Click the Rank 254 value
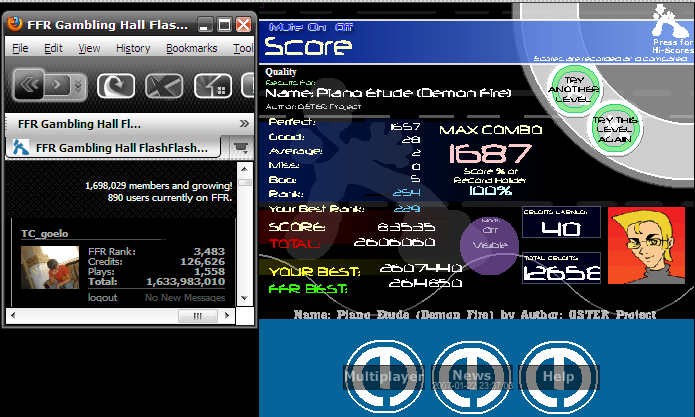The height and width of the screenshot is (417, 695). [407, 193]
